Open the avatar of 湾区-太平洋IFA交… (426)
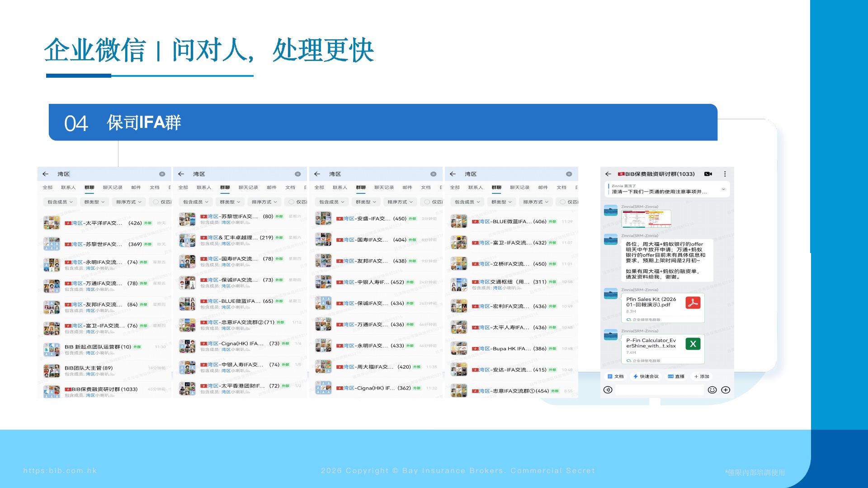The height and width of the screenshot is (488, 868). click(52, 223)
